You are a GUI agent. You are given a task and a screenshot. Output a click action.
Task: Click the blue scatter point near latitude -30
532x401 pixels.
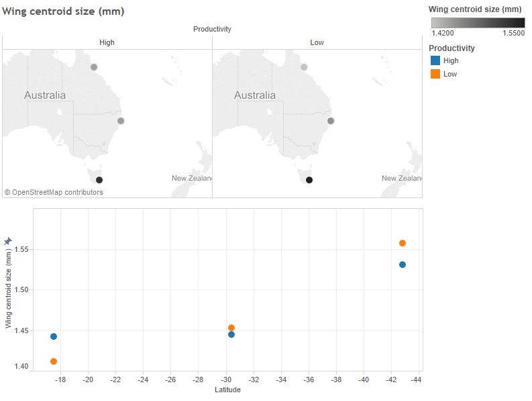pos(231,335)
